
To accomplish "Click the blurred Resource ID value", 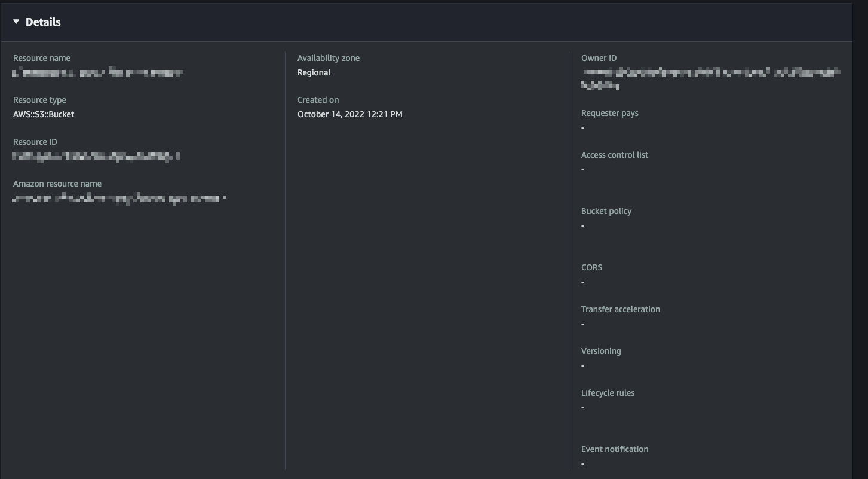I will coord(96,157).
